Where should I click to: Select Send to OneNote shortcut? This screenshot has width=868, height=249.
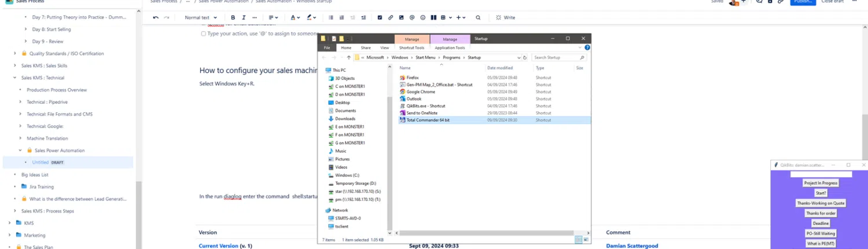click(x=422, y=113)
